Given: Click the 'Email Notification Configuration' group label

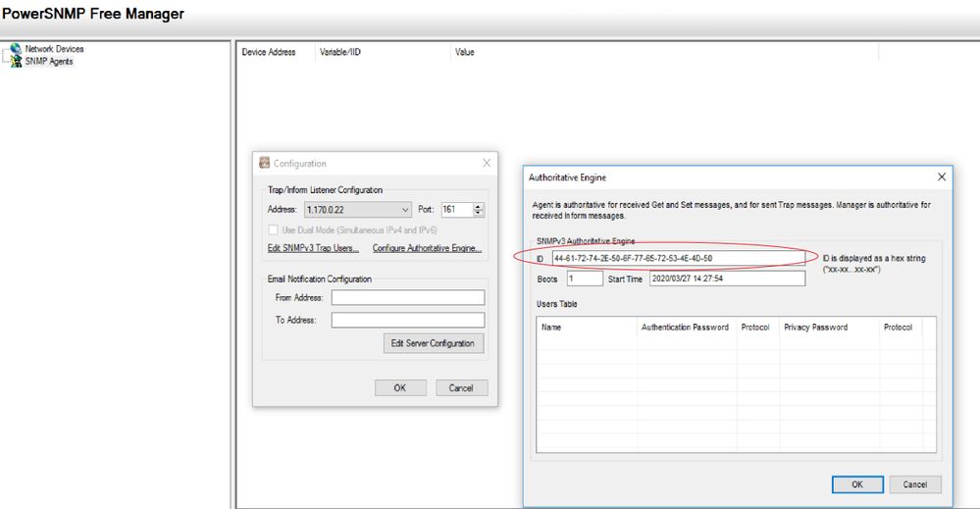Looking at the screenshot, I should point(320,280).
